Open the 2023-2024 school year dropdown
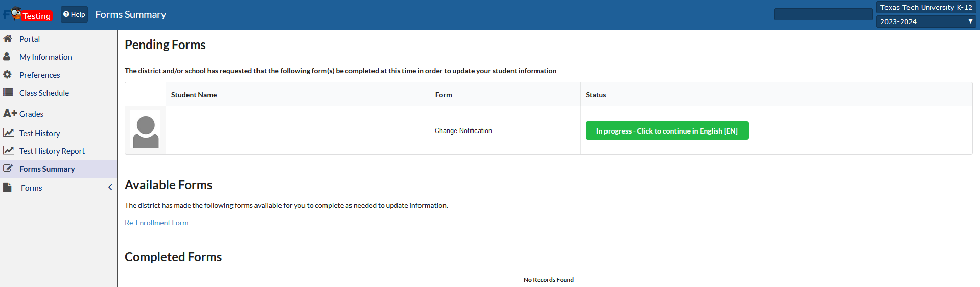Image resolution: width=980 pixels, height=287 pixels. (926, 21)
